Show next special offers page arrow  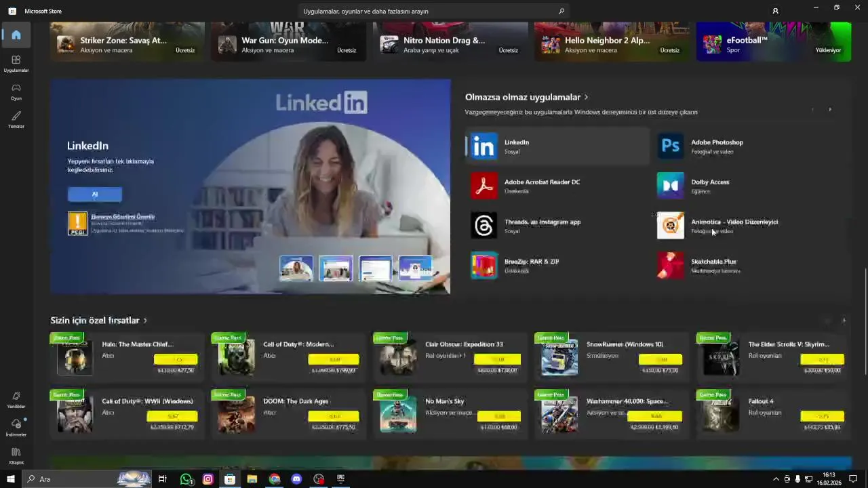click(x=844, y=320)
